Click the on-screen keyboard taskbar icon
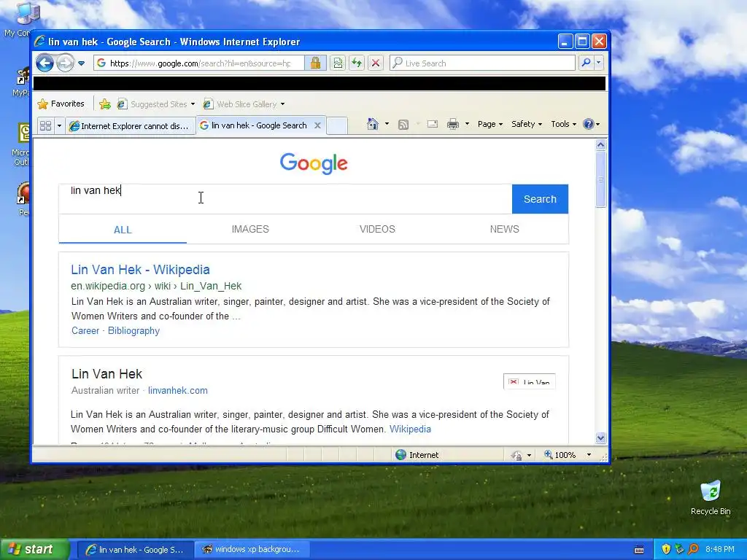 click(639, 550)
